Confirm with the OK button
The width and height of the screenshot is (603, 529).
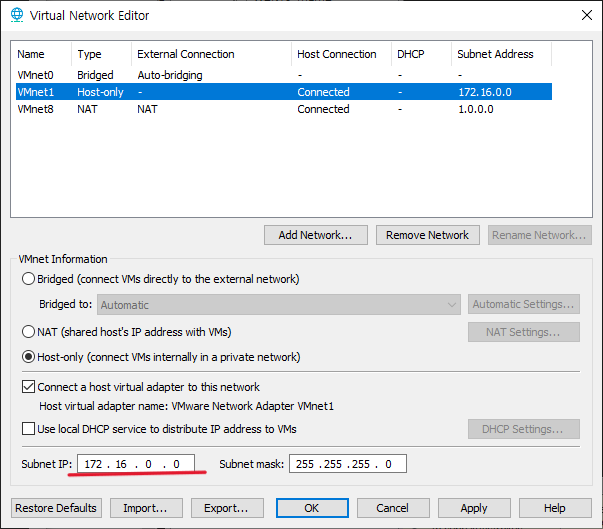tap(312, 508)
